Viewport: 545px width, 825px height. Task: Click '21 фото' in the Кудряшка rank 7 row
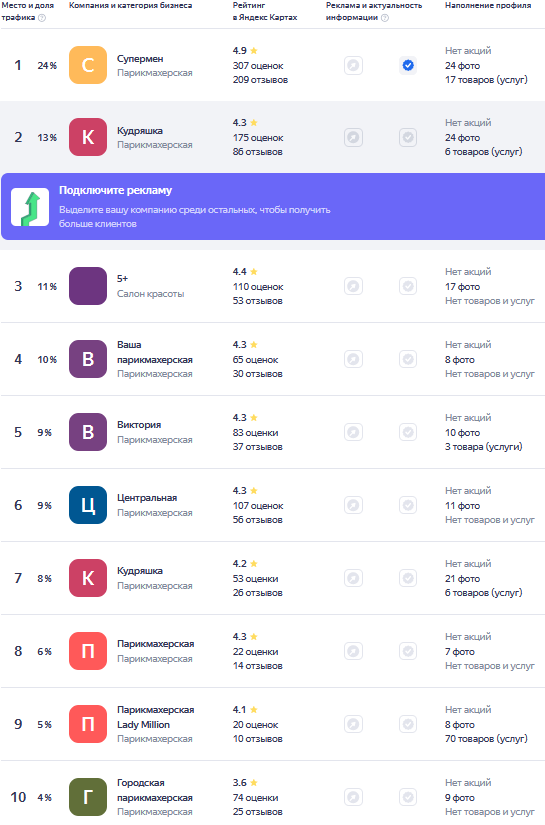pyautogui.click(x=462, y=579)
